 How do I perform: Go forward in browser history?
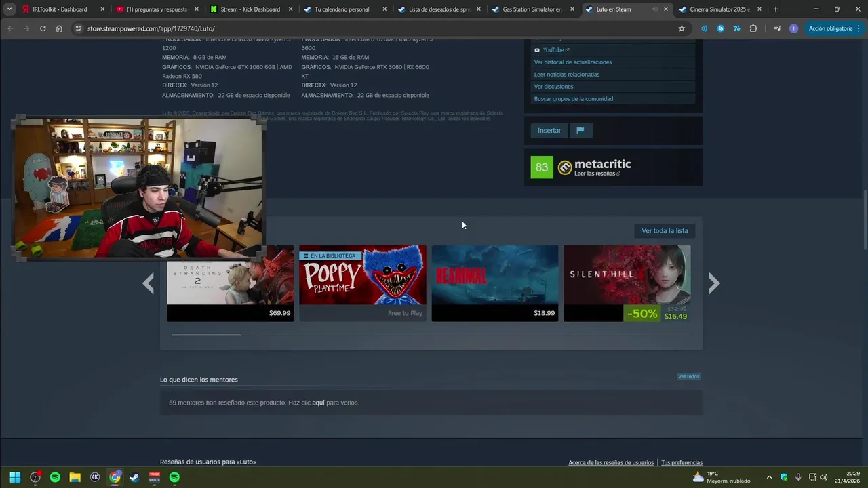coord(26,28)
